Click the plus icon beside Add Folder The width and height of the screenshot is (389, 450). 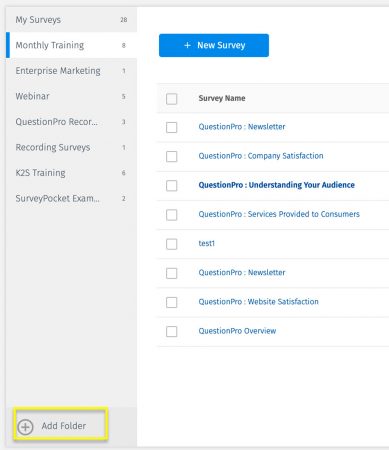[25, 426]
